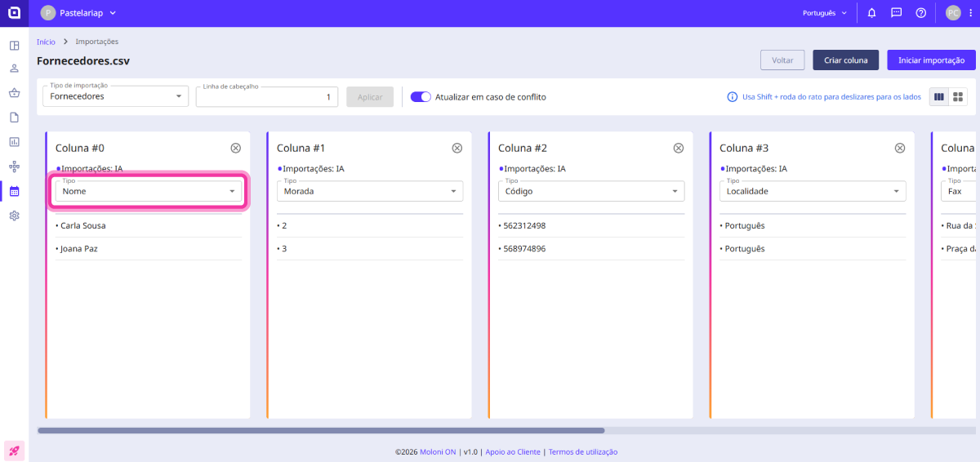The image size is (980, 462).
Task: Click the 'Iniciar importação' button
Action: [x=931, y=60]
